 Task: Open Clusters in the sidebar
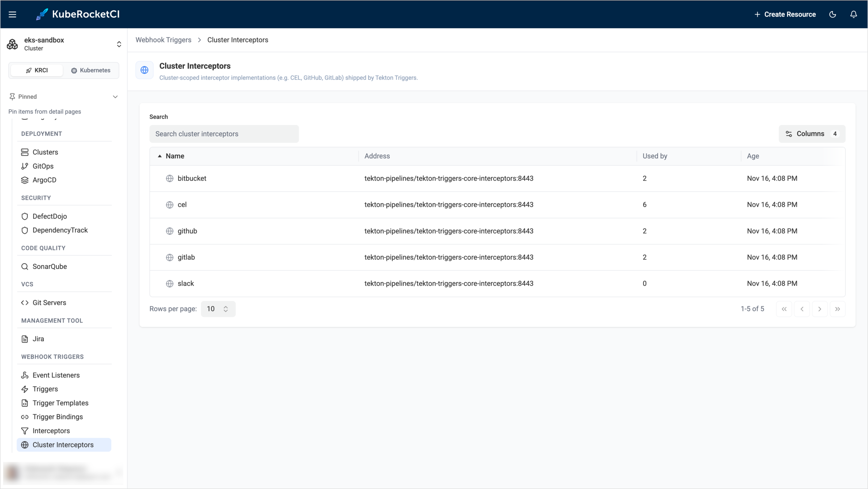(x=45, y=152)
